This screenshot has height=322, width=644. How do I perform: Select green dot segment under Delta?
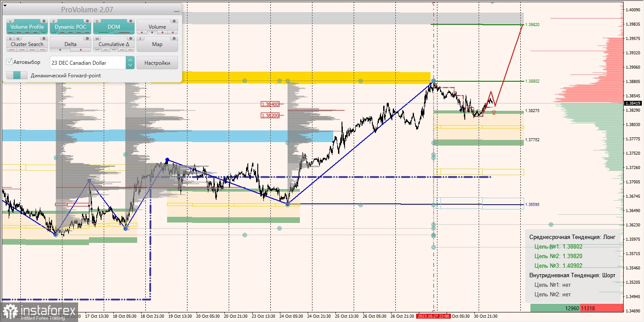(x=60, y=50)
